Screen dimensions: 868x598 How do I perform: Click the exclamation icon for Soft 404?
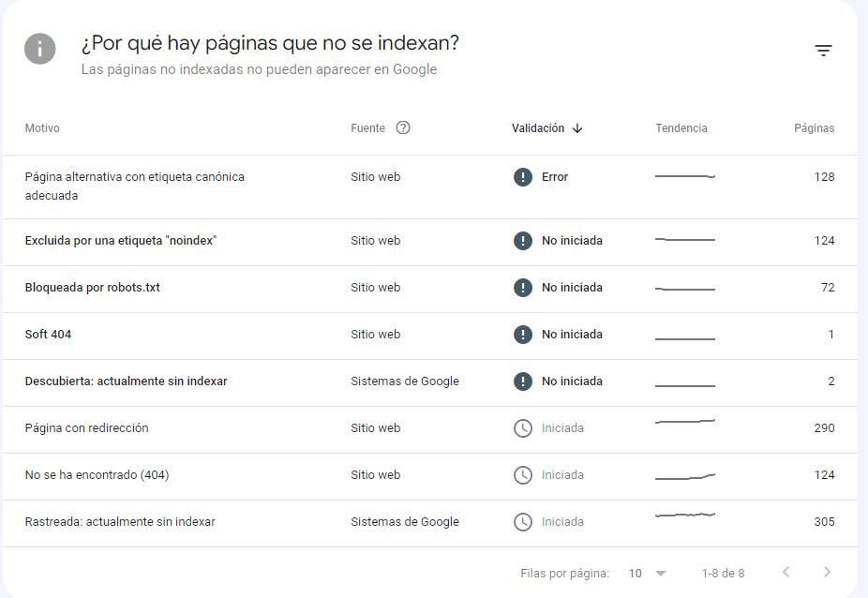coord(522,335)
